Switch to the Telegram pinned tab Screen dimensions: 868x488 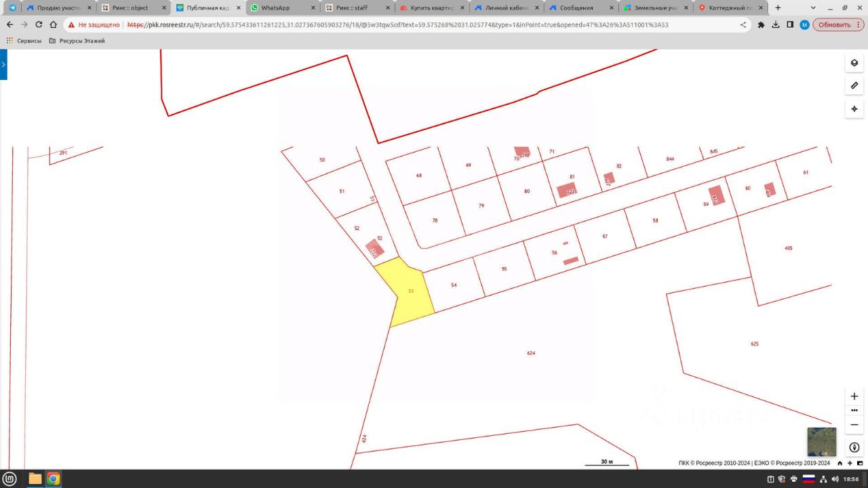(12, 8)
